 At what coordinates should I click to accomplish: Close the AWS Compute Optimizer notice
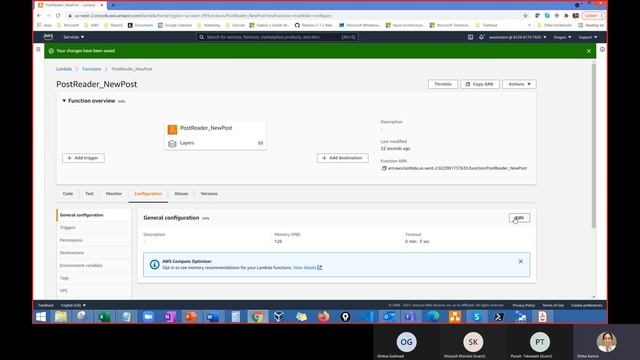pos(520,261)
